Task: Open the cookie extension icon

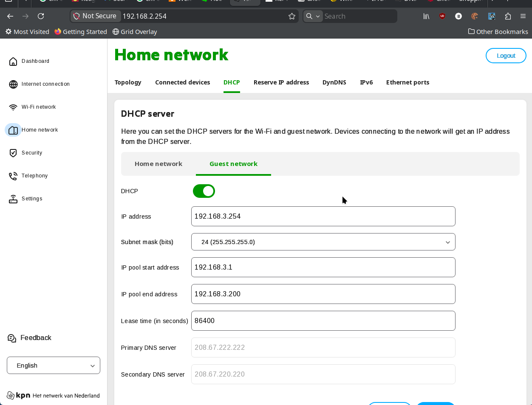Action: [x=475, y=16]
